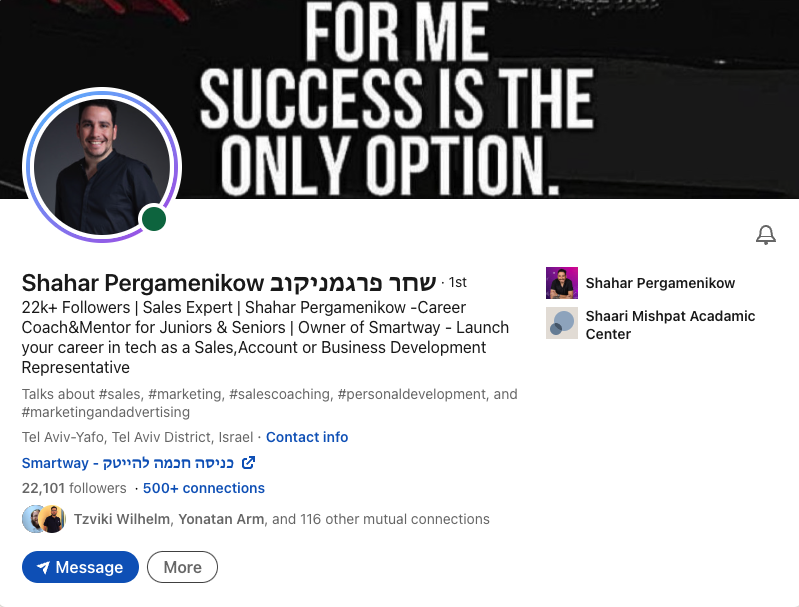Click the mutual connections avatars
Screen dimensions: 799x607
click(44, 519)
